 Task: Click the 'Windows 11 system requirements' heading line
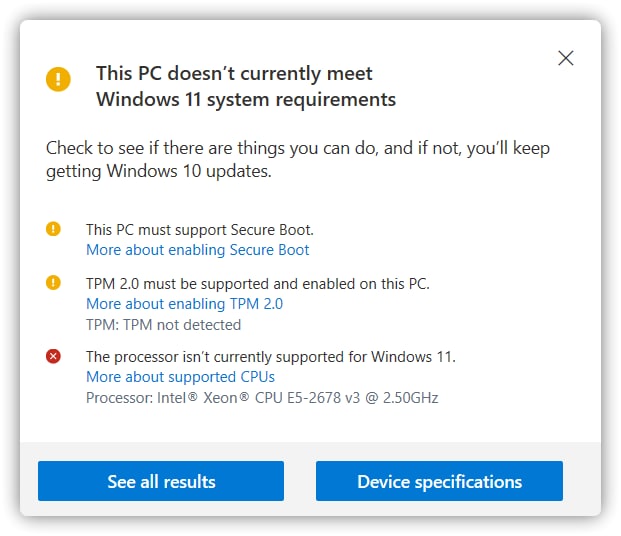(x=246, y=99)
